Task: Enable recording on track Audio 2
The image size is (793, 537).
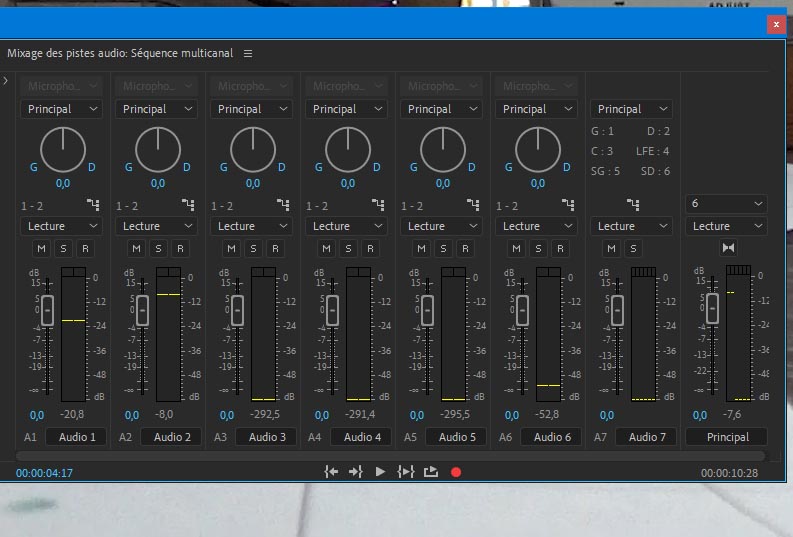Action: click(180, 248)
